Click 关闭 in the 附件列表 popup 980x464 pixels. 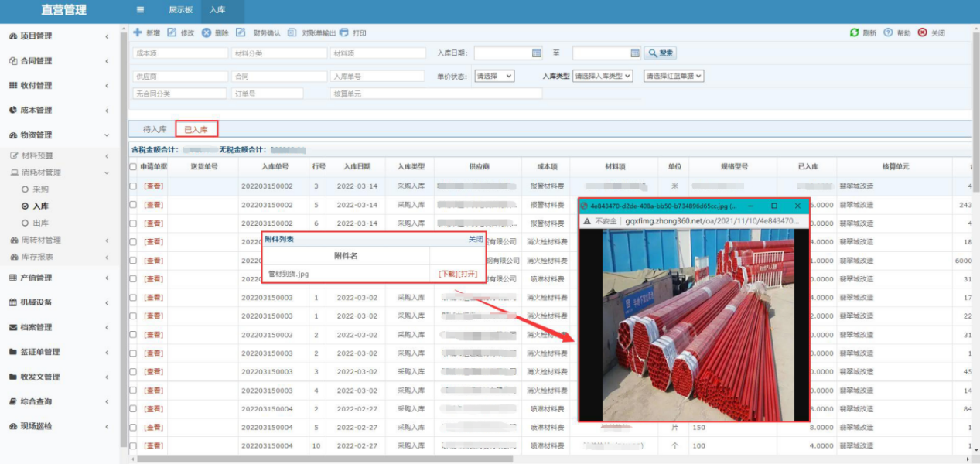click(476, 240)
